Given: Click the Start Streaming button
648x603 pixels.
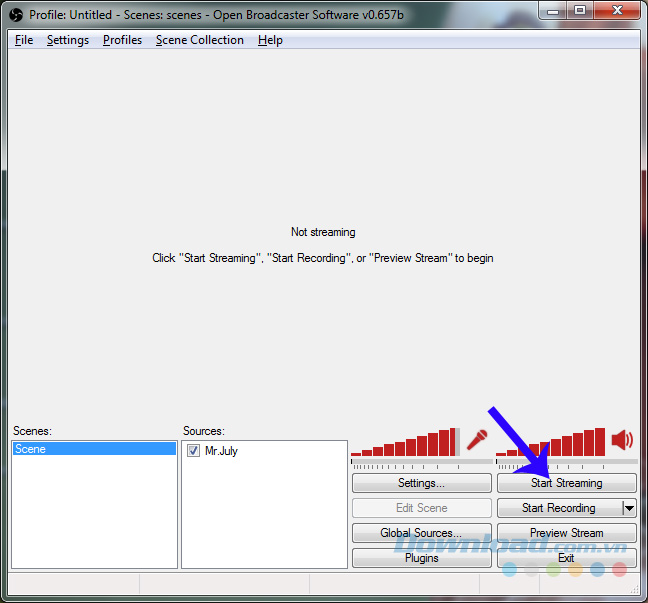Looking at the screenshot, I should pos(567,483).
